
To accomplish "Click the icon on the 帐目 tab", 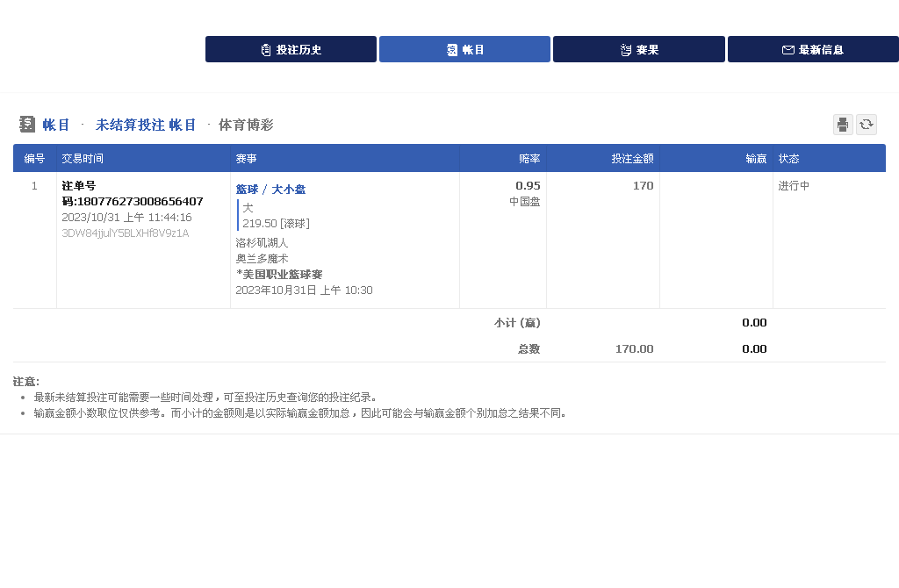I will pyautogui.click(x=452, y=50).
